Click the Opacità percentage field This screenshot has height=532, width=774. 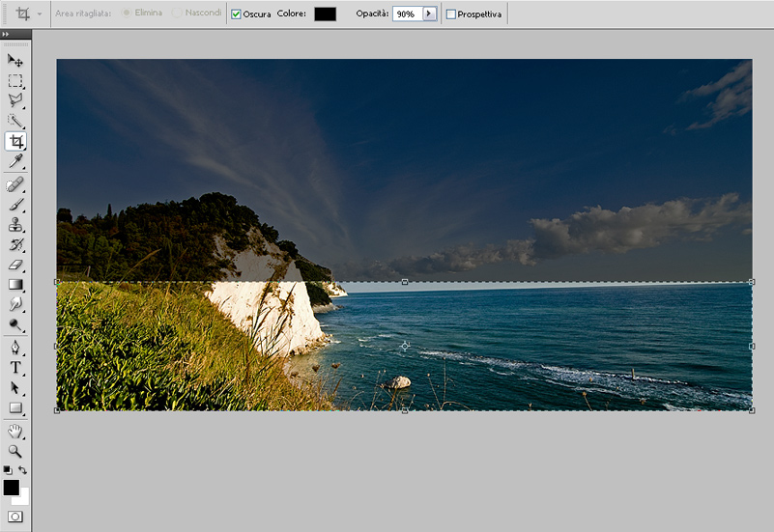[407, 14]
